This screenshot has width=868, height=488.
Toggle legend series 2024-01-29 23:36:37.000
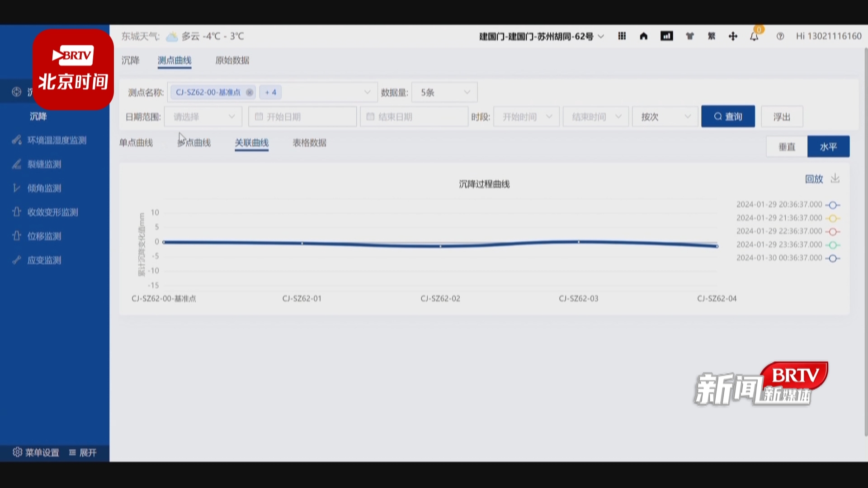[788, 244]
